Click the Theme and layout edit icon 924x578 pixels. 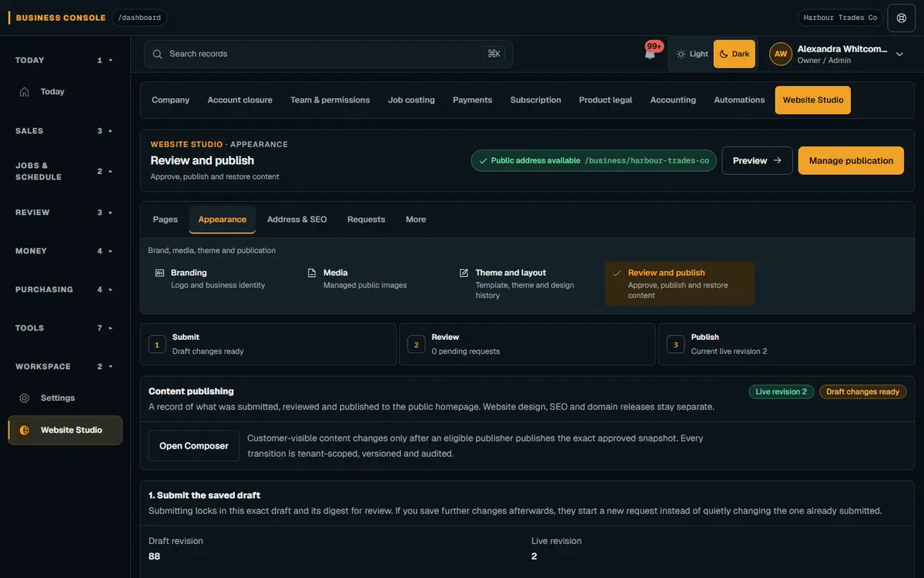[464, 273]
